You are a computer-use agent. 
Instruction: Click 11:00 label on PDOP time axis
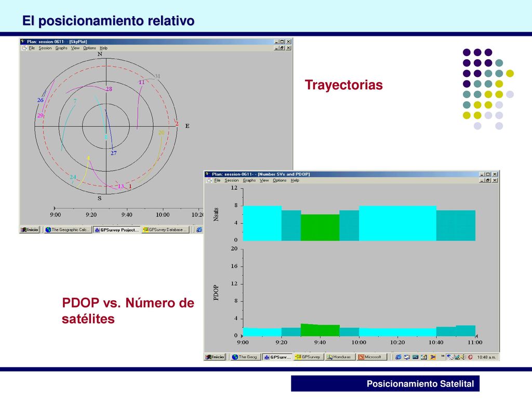(x=475, y=342)
